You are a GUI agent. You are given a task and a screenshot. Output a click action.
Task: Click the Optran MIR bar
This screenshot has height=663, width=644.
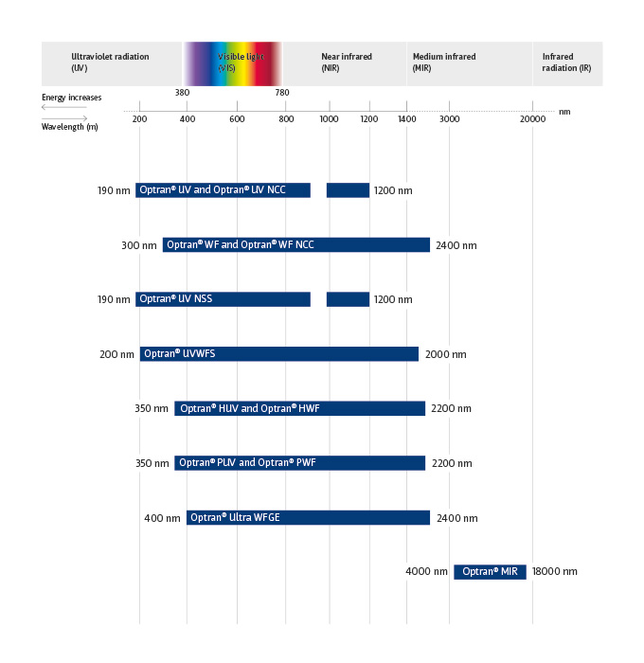[490, 572]
